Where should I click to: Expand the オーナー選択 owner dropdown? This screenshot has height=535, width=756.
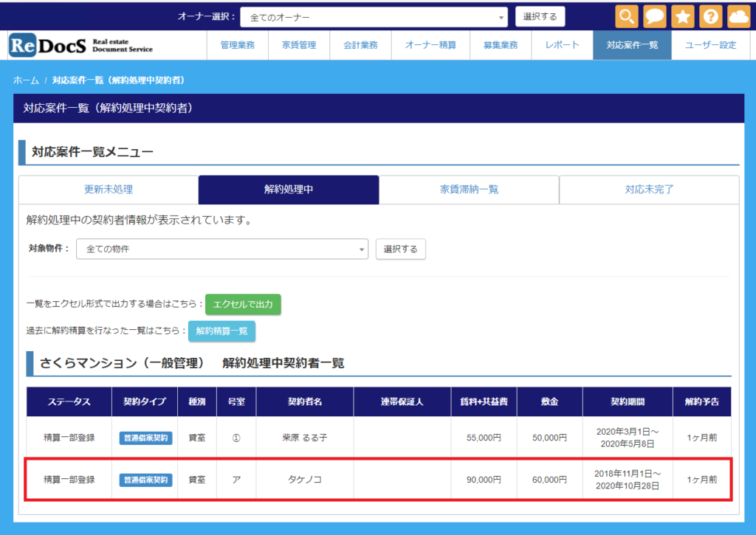(x=374, y=17)
